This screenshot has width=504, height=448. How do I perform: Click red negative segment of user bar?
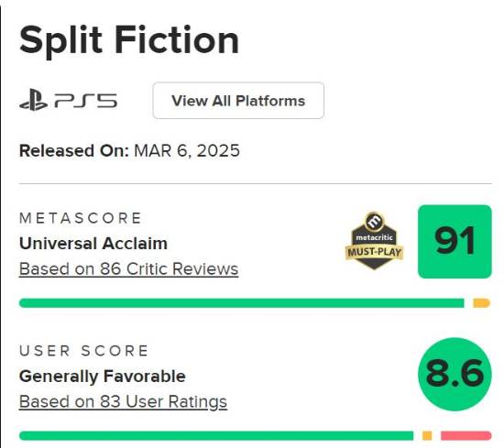pos(466,436)
